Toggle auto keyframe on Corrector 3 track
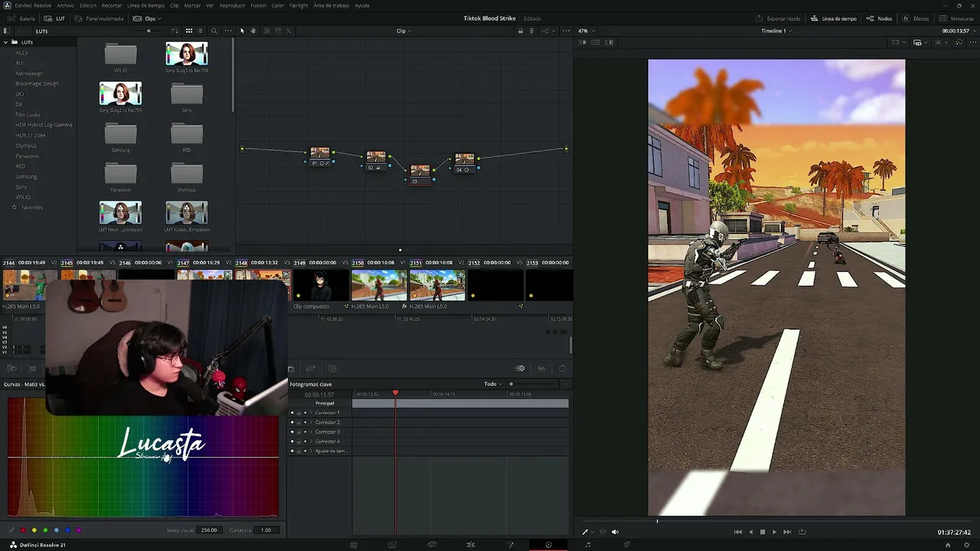Viewport: 980px width, 551px height. (x=305, y=432)
